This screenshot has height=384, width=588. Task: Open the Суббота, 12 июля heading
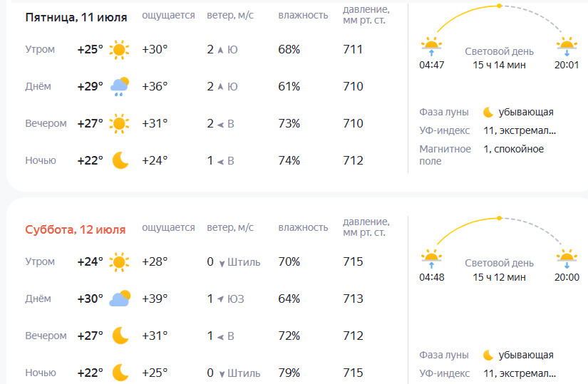pos(75,229)
